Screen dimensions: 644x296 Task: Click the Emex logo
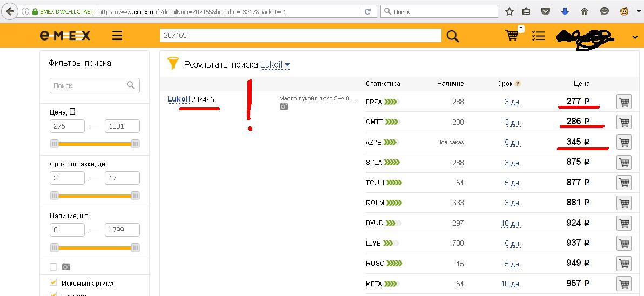click(x=65, y=36)
